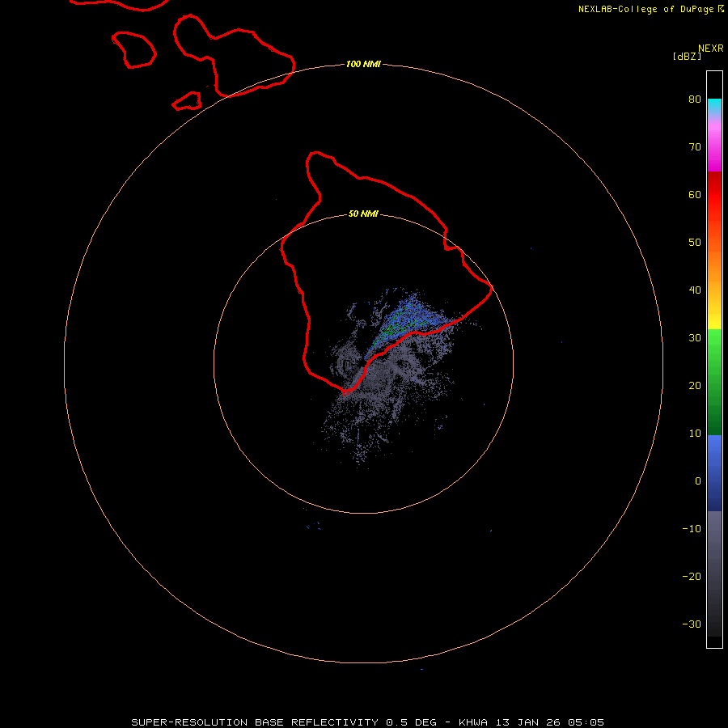Click the -10 dBZ scale label
The height and width of the screenshot is (728, 728).
click(x=692, y=529)
